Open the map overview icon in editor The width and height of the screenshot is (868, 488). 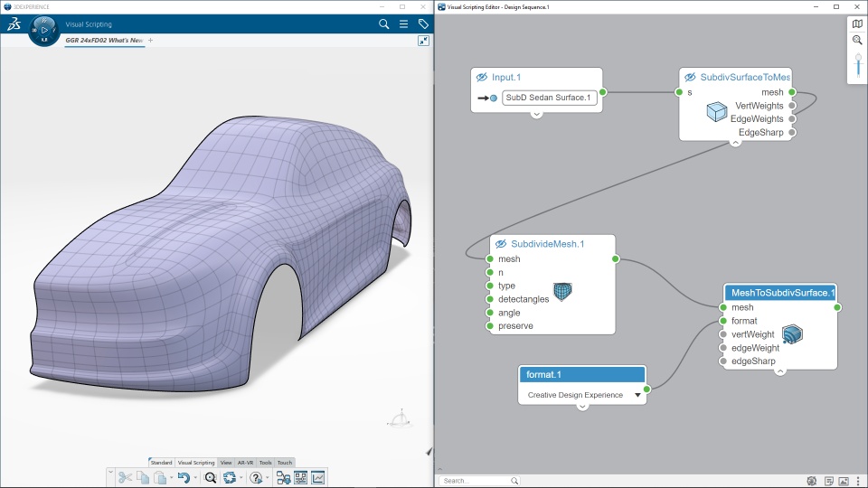pos(857,23)
